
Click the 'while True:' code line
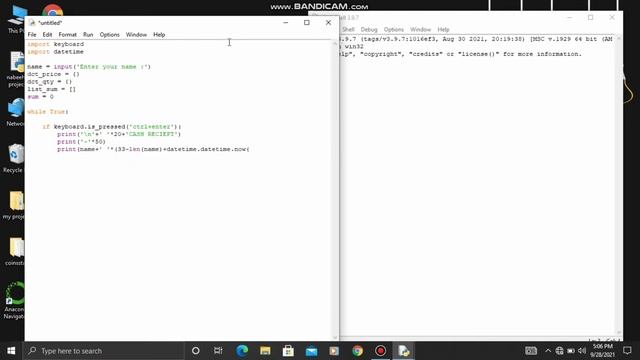click(x=48, y=112)
